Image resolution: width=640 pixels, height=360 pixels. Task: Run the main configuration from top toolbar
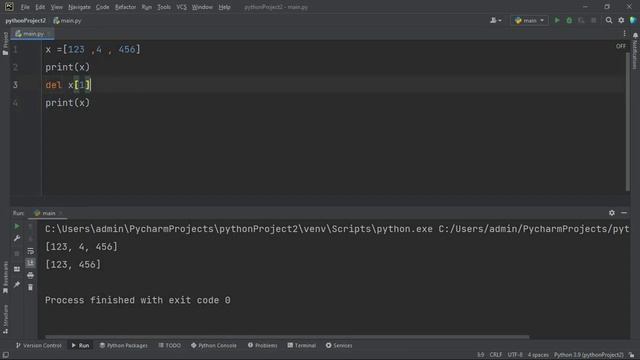click(x=557, y=20)
